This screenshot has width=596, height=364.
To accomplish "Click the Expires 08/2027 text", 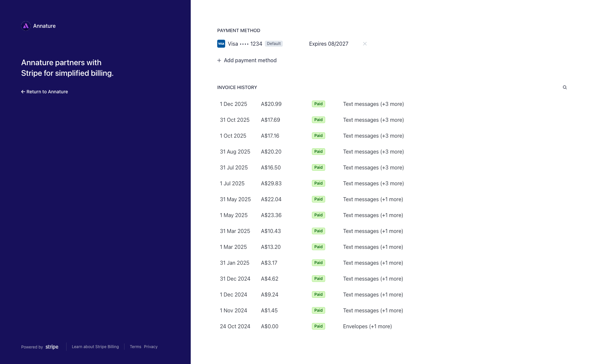I will click(x=329, y=44).
